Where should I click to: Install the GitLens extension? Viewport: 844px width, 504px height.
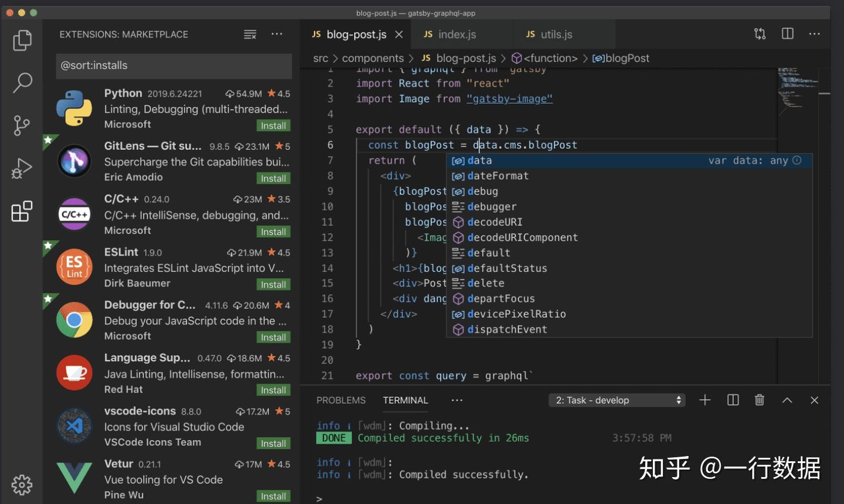273,178
